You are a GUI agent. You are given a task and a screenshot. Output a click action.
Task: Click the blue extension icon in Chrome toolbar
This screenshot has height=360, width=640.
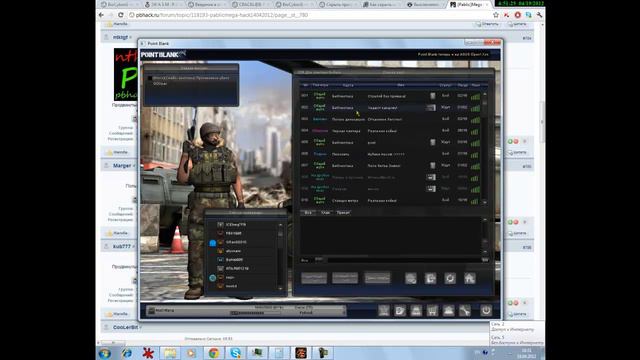pos(529,15)
